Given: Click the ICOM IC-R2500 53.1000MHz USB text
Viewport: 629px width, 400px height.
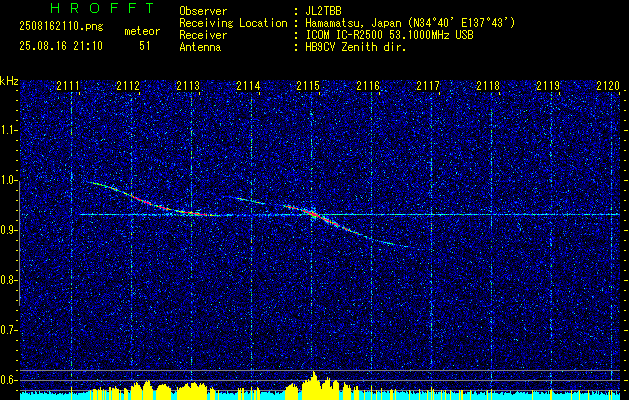Looking at the screenshot, I should tap(390, 35).
